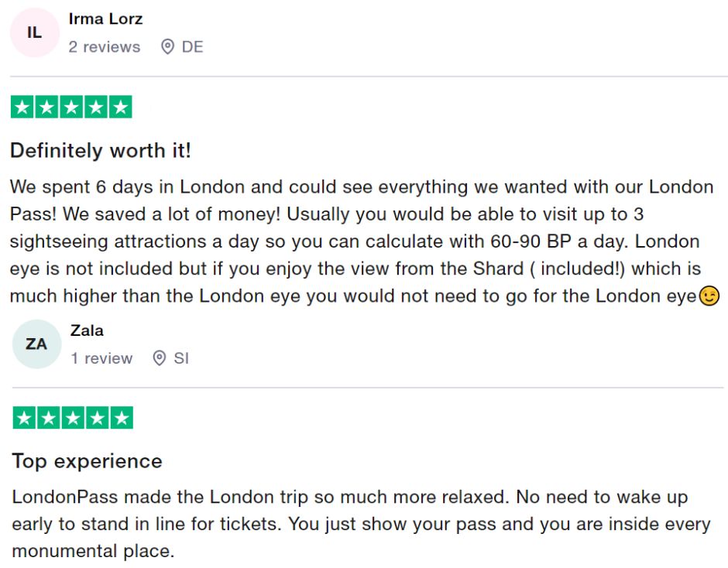Click the location pin icon beside SI
Image resolution: width=728 pixels, height=568 pixels.
tap(160, 358)
